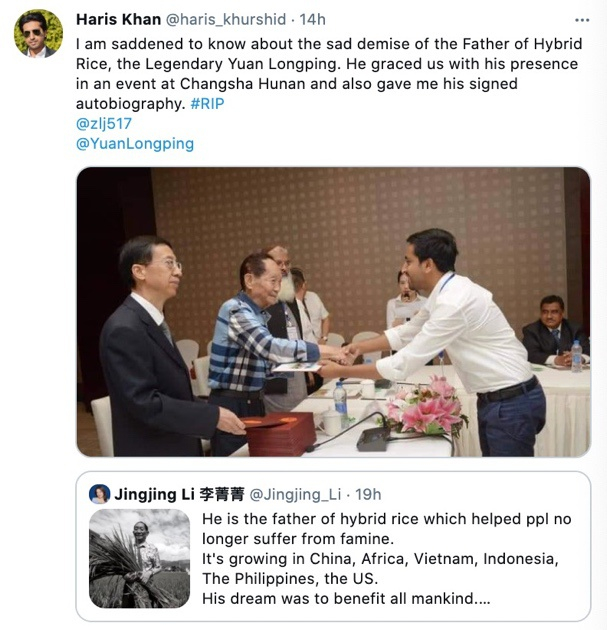Visit the @zlj517 mention
Image resolution: width=607 pixels, height=630 pixels.
pos(104,124)
